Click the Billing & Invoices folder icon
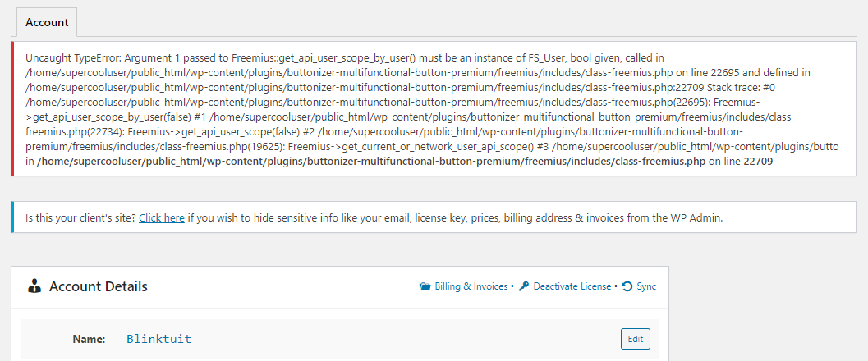This screenshot has width=868, height=361. tap(425, 286)
